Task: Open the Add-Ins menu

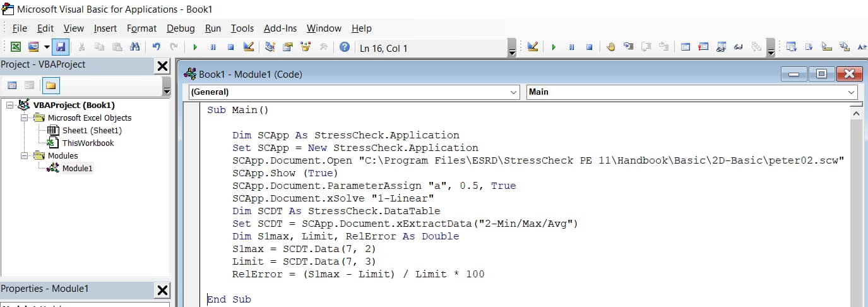Action: [x=280, y=28]
